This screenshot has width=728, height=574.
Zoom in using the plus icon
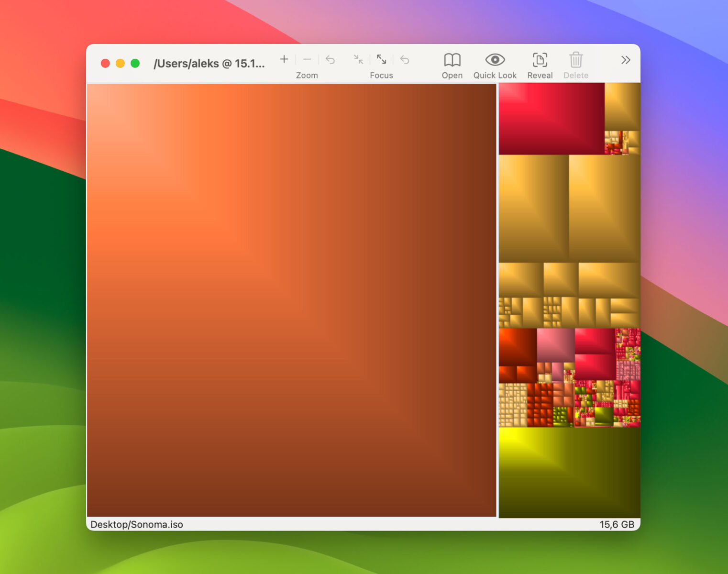pos(284,59)
